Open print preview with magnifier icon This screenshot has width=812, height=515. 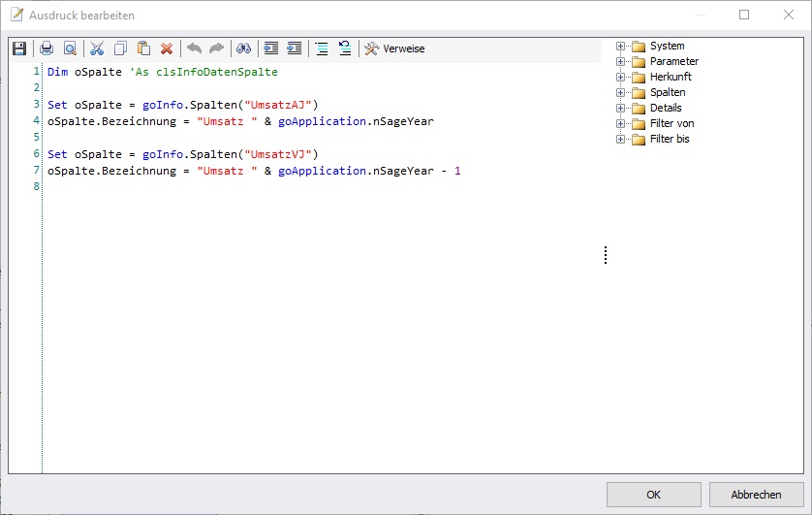pos(70,48)
